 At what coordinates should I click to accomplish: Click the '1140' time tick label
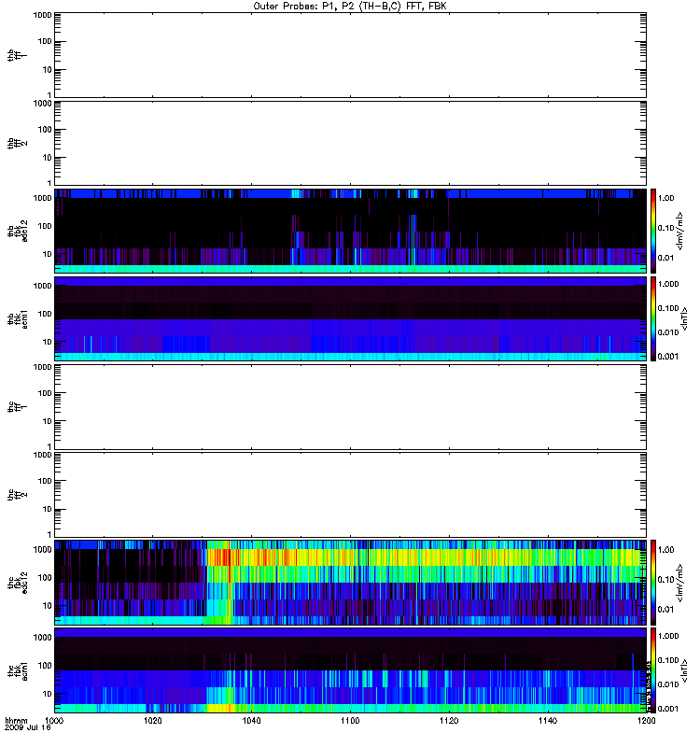point(548,720)
